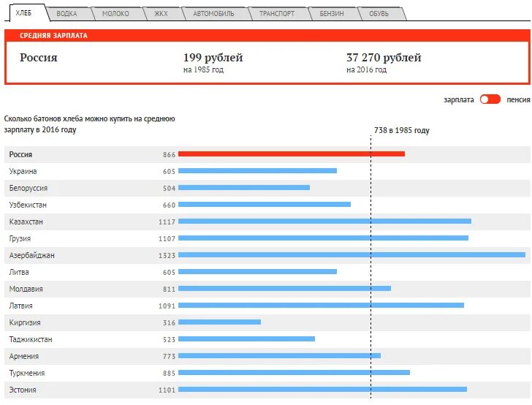This screenshot has height=405, width=532.
Task: Select the Таджикистан row label
Action: (31, 339)
